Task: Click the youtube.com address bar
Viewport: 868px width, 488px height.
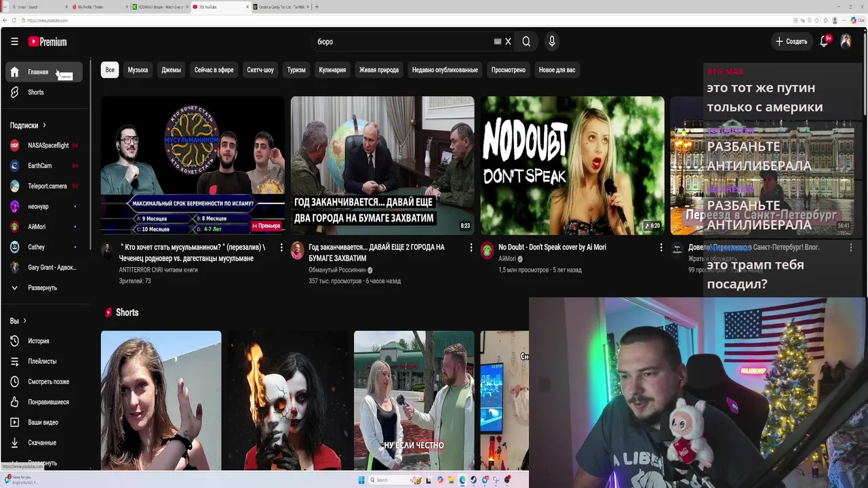Action: point(407,20)
